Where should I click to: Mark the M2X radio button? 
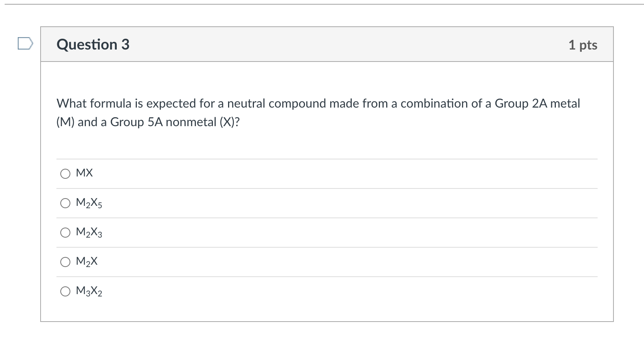pyautogui.click(x=65, y=262)
